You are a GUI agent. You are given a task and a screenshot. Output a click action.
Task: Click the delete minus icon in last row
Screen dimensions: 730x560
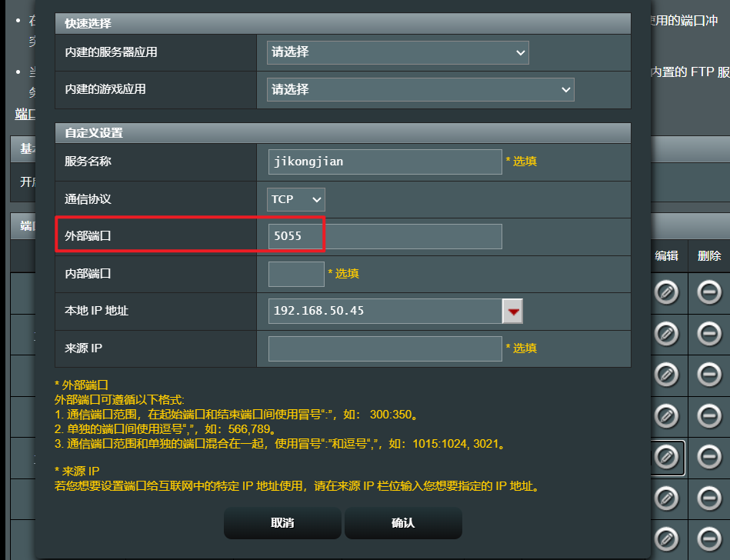(709, 539)
